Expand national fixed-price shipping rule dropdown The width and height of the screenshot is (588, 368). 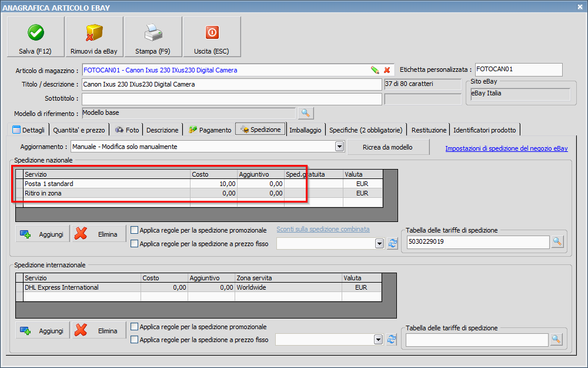(379, 244)
